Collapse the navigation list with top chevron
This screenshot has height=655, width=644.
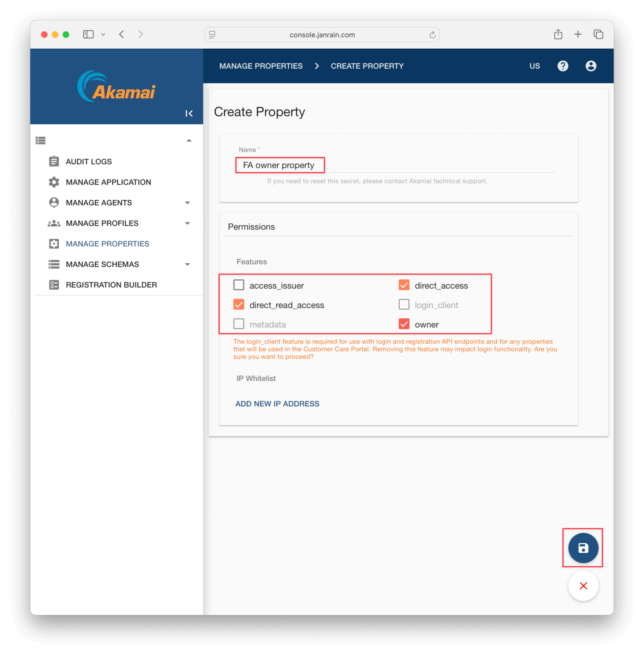point(188,140)
